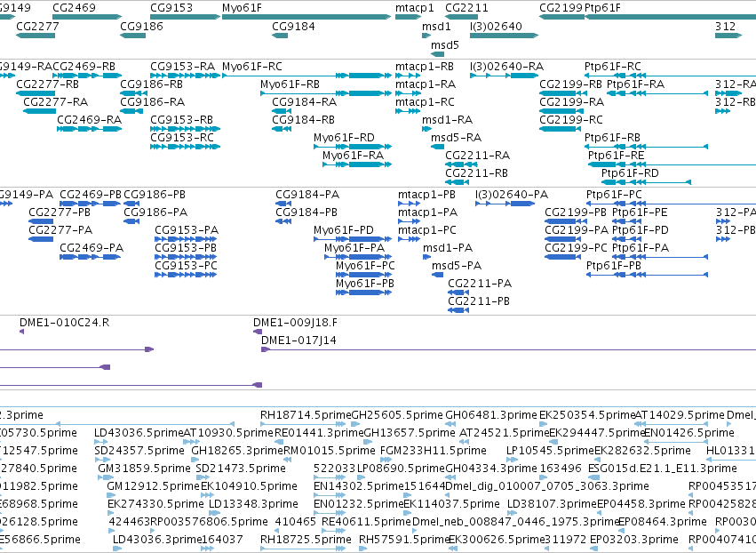
Task: Select the msd1 gene label
Action: (436, 26)
